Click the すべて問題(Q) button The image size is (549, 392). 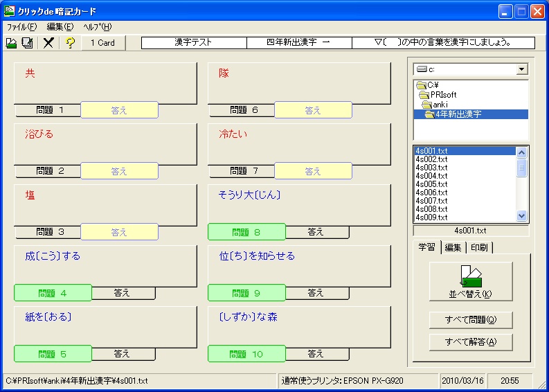(471, 320)
